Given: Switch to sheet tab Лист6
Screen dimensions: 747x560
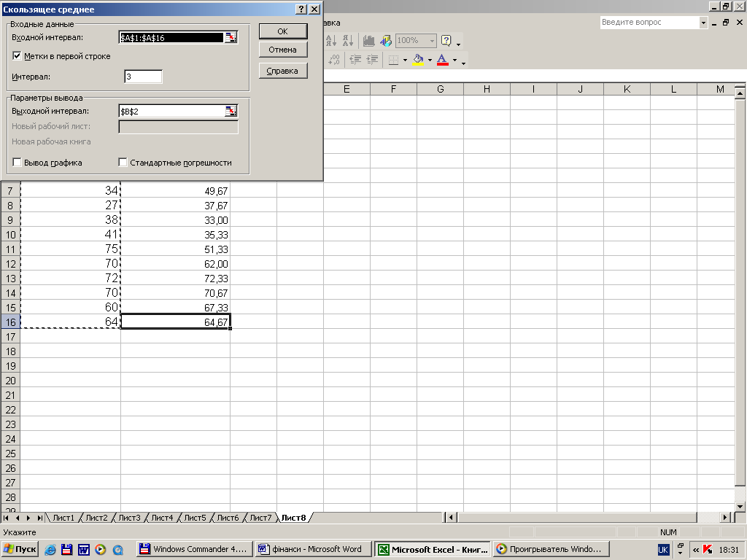Looking at the screenshot, I should point(228,518).
